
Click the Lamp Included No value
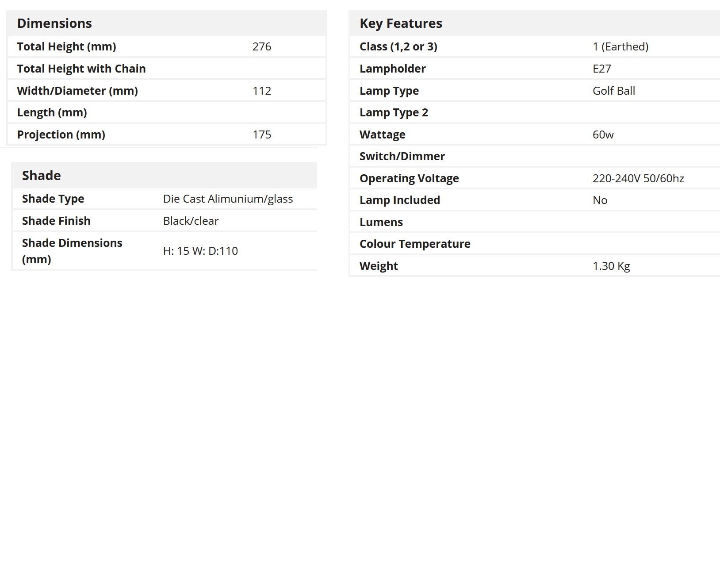(x=600, y=200)
